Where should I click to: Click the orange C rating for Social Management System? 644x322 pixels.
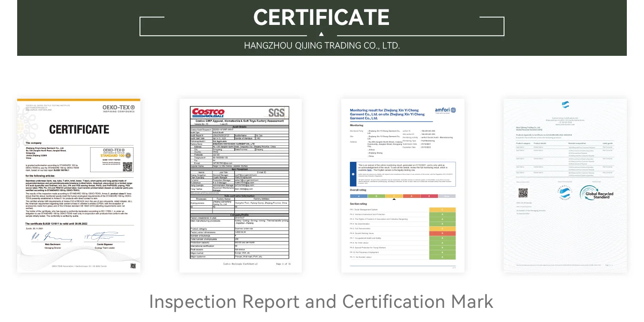pyautogui.click(x=442, y=209)
